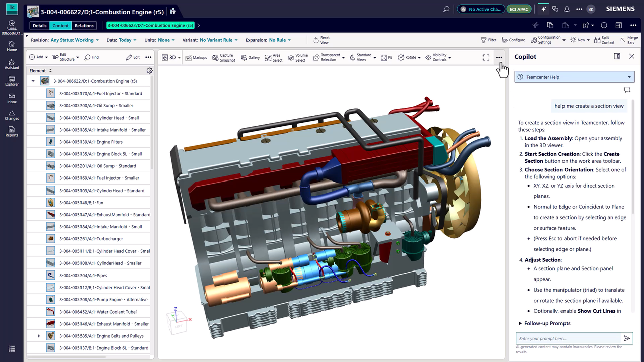The image size is (644, 362).
Task: Open the app launcher grid icon
Action: (x=12, y=349)
